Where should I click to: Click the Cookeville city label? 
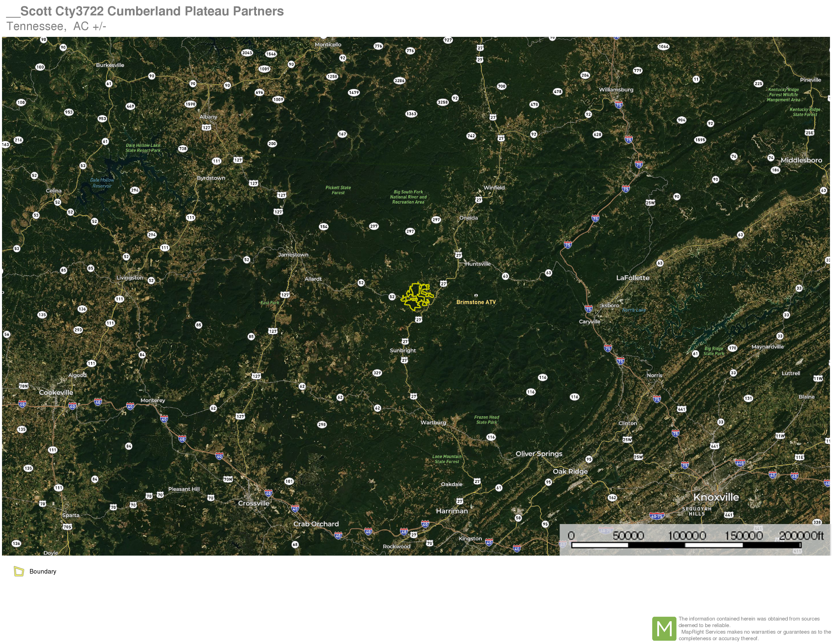click(56, 392)
